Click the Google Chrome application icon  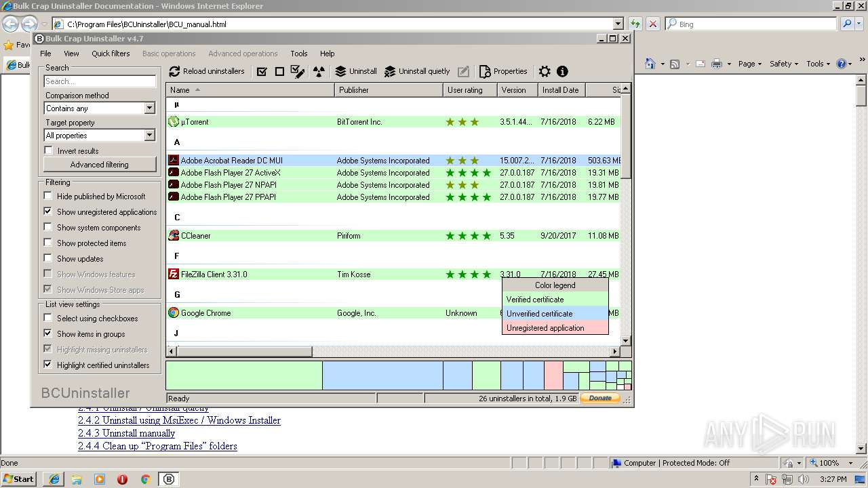(174, 313)
